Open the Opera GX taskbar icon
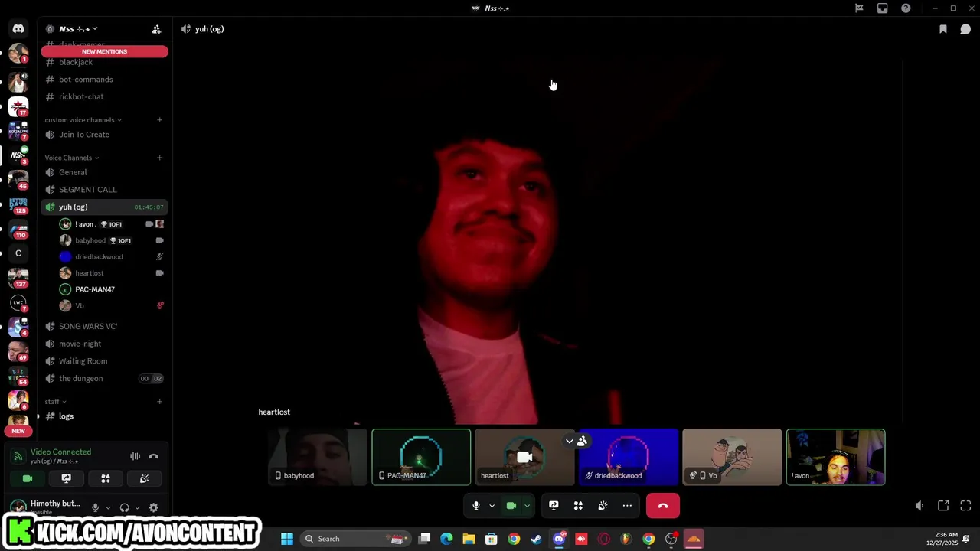Viewport: 980px width, 551px height. coord(604,539)
